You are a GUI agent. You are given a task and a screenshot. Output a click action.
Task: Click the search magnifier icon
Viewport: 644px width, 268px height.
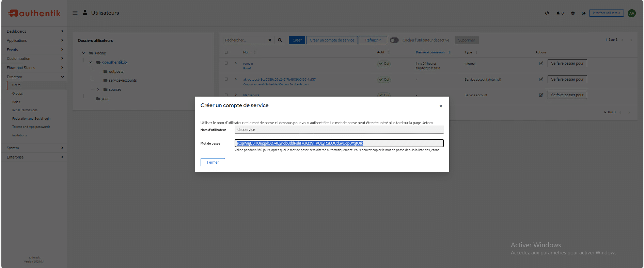click(280, 40)
